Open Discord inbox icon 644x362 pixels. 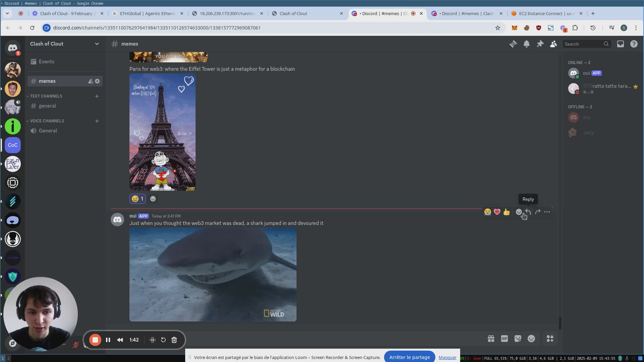pos(621,44)
